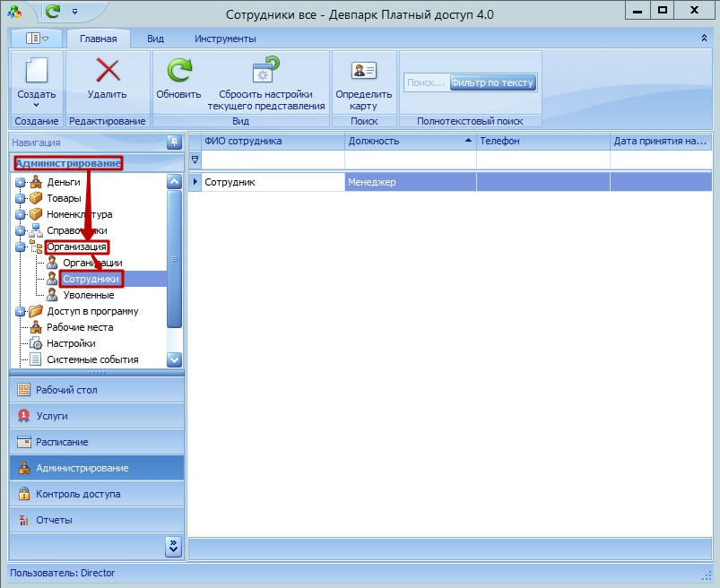The height and width of the screenshot is (588, 720).
Task: Expand the Доступ в программу node
Action: point(20,312)
